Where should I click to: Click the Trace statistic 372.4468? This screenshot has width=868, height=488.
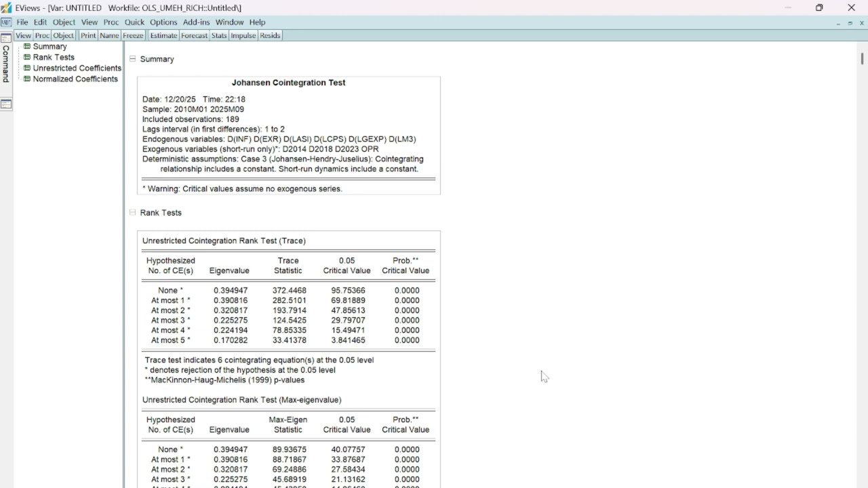coord(289,291)
